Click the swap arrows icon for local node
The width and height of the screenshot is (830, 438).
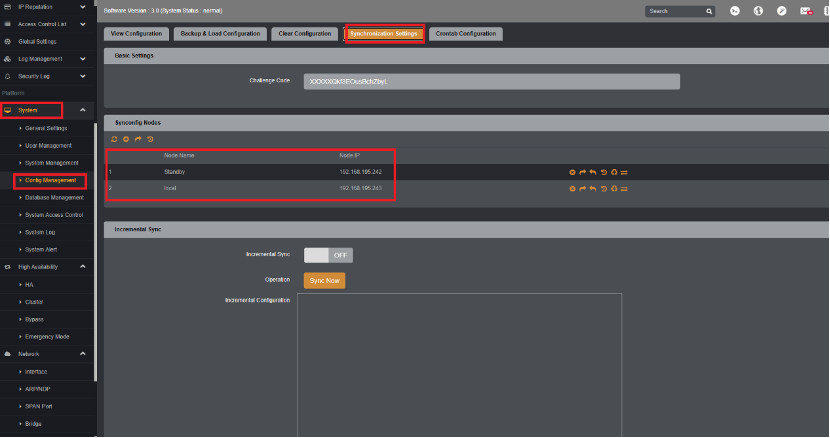624,189
